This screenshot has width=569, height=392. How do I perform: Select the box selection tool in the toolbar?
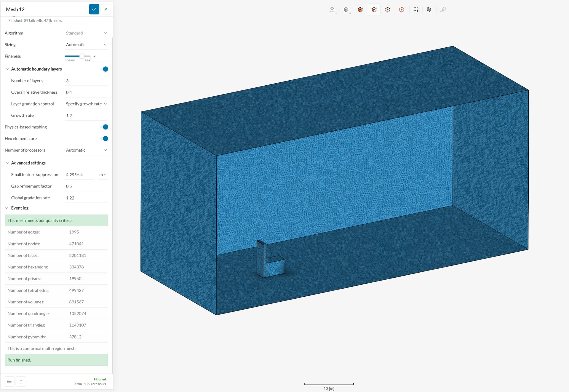pos(415,9)
